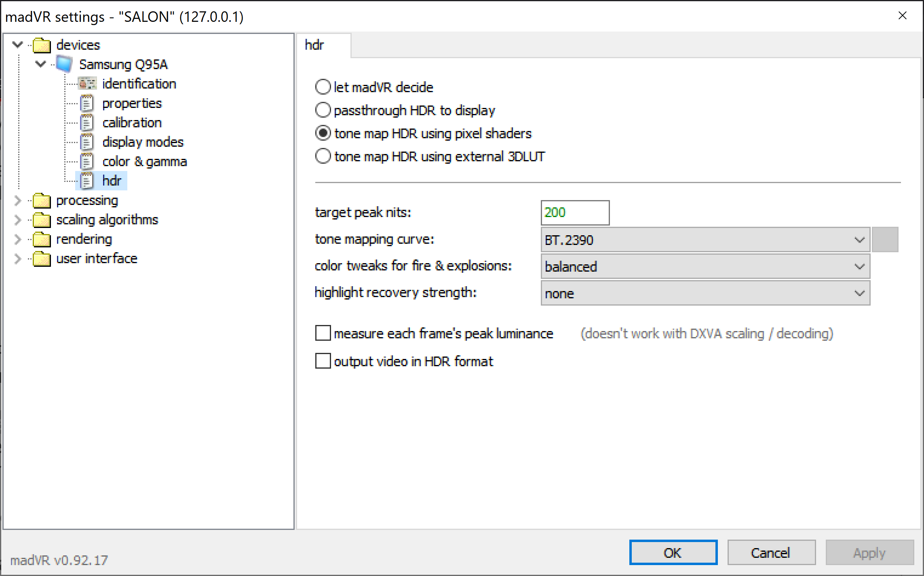
Task: Select the devices folder label
Action: pyautogui.click(x=78, y=45)
